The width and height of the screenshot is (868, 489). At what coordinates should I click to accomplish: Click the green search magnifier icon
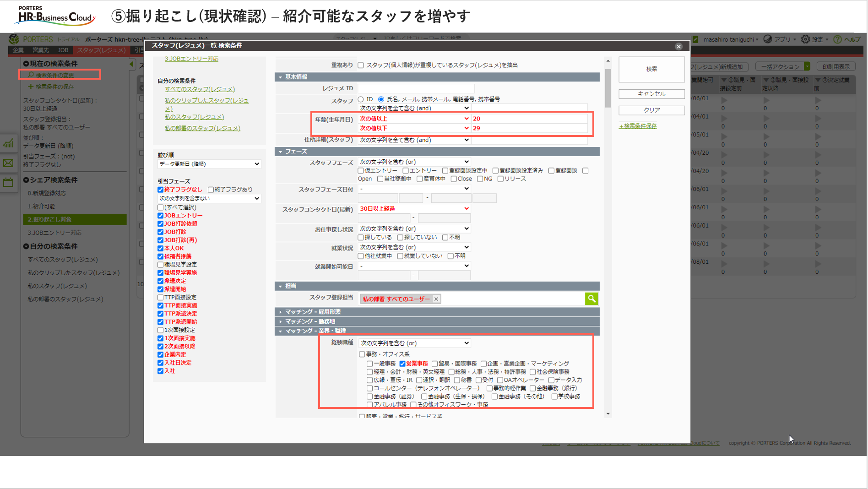pyautogui.click(x=591, y=299)
